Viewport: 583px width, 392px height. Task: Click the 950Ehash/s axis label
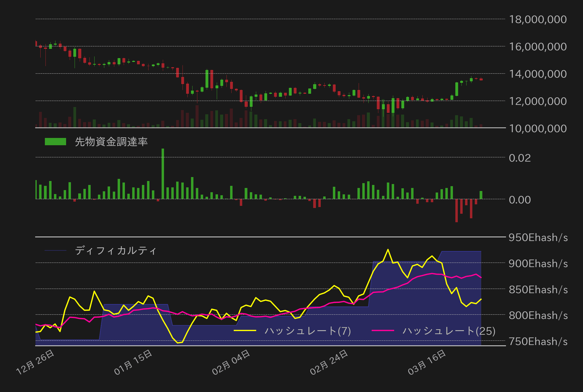pyautogui.click(x=538, y=237)
